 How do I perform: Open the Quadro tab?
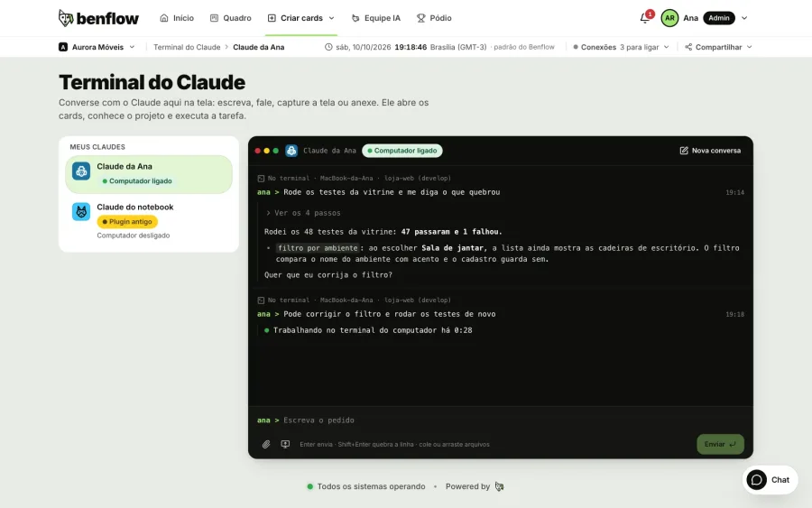(x=231, y=18)
